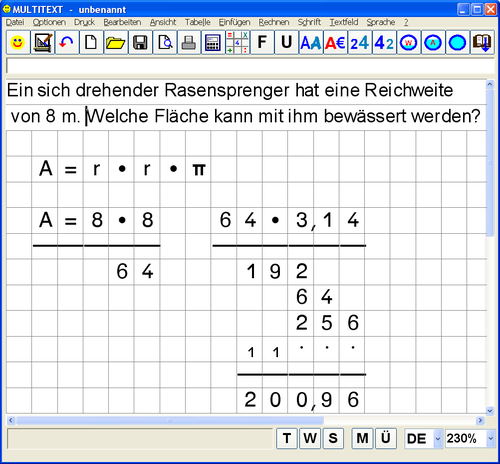Open the Rechnen menu

pos(274,22)
